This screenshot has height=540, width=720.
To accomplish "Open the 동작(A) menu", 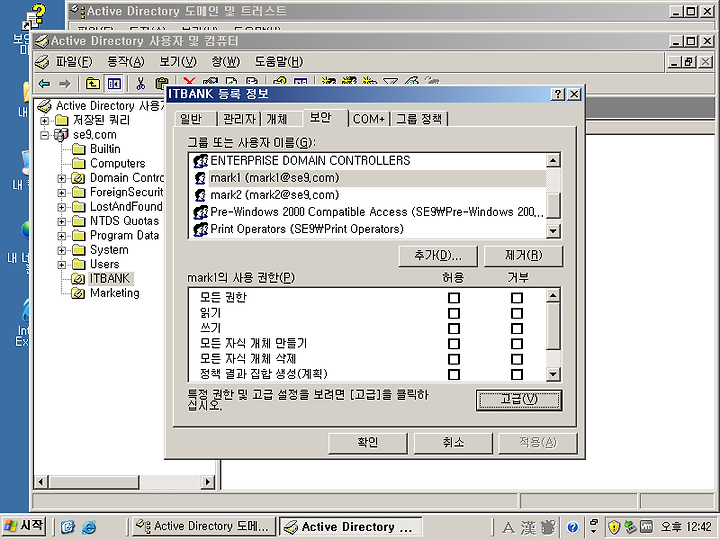I will tap(126, 62).
